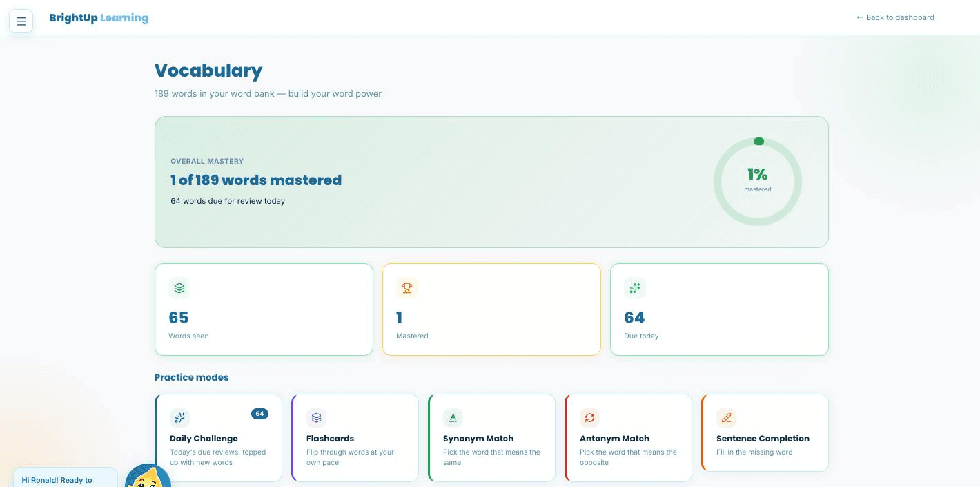Click the 'Hi Ronald! Ready to' chat bubble
980x487 pixels.
(65, 478)
